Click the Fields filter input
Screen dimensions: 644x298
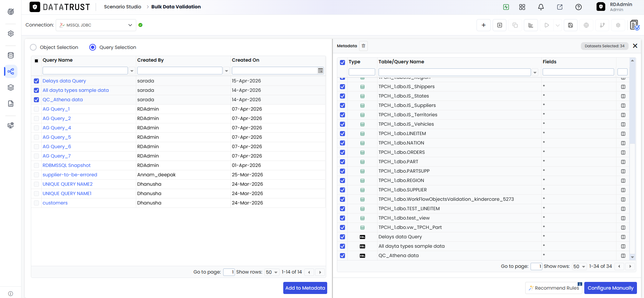click(578, 72)
